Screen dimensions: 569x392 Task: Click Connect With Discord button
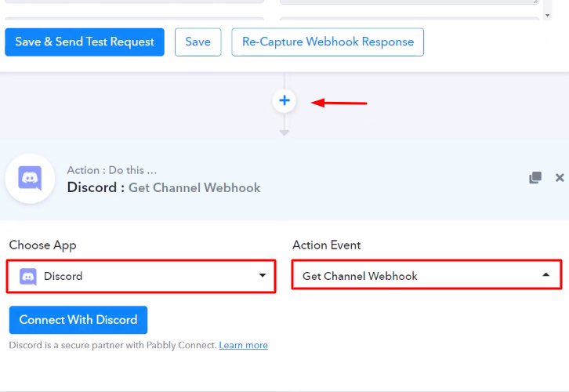78,320
